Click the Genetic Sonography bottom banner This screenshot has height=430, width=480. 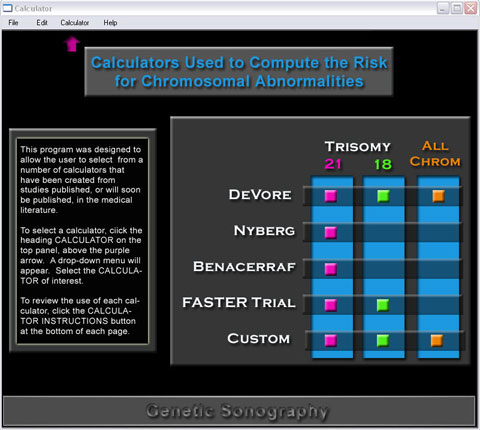pyautogui.click(x=239, y=411)
